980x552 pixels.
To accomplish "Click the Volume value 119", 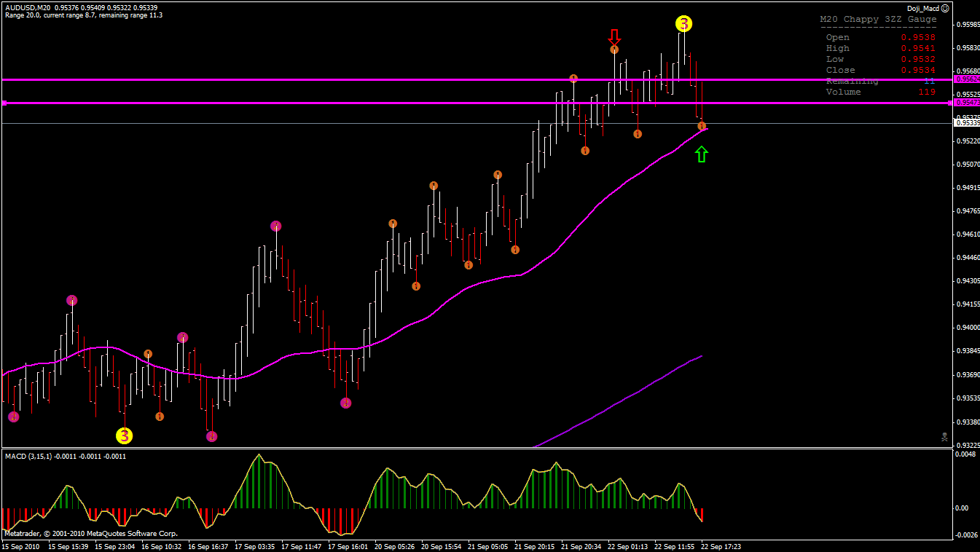I will 927,92.
